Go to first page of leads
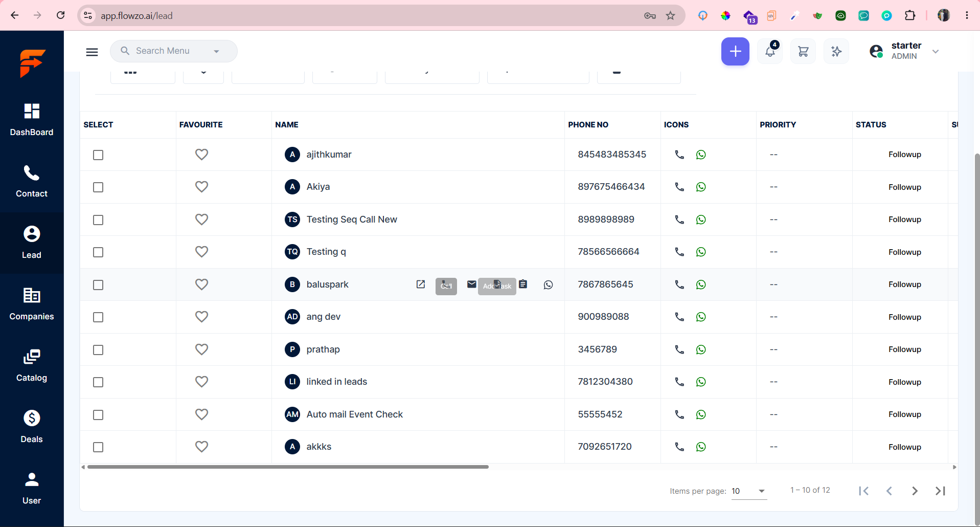Image resolution: width=980 pixels, height=527 pixels. tap(864, 491)
